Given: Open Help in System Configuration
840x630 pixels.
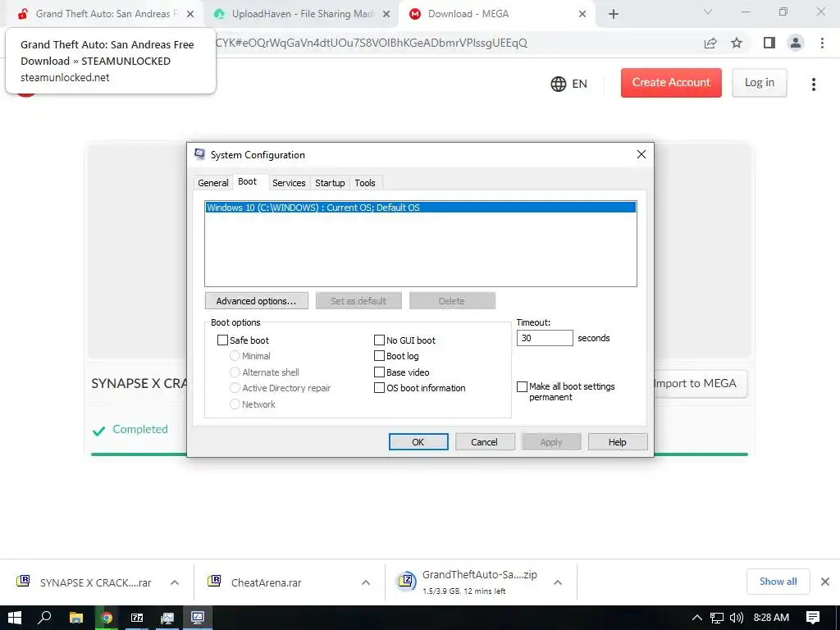Looking at the screenshot, I should coord(617,442).
